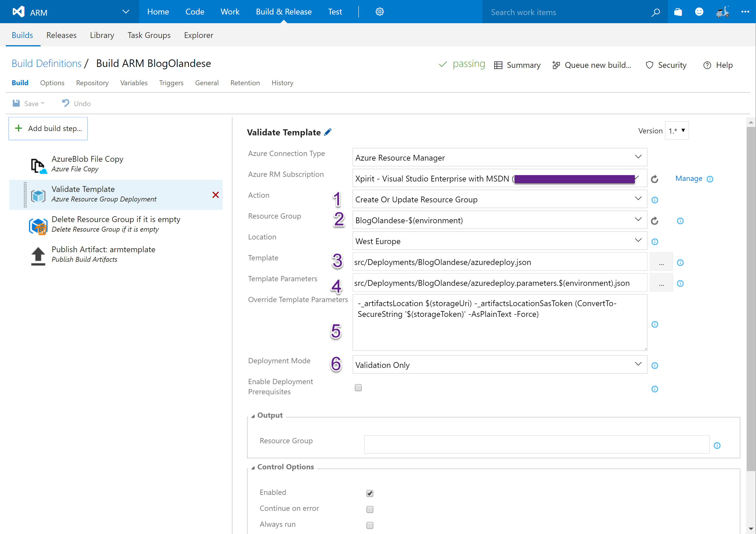This screenshot has width=756, height=534.
Task: Expand the Action dropdown
Action: pos(499,199)
